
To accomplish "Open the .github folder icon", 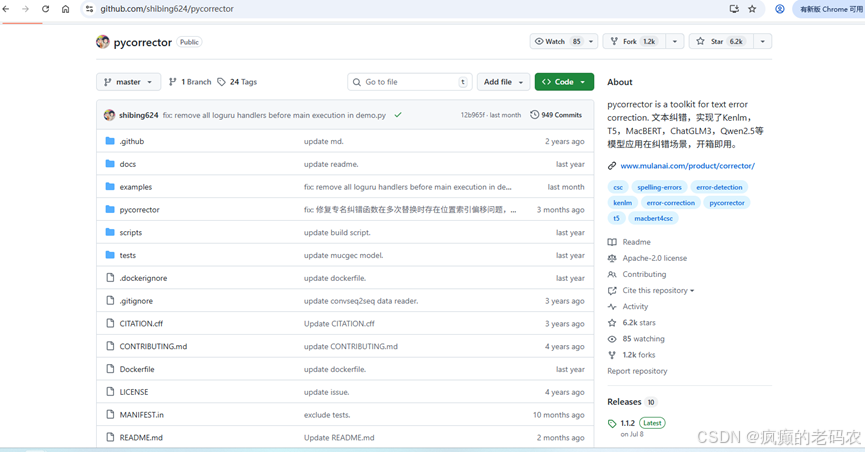I will (110, 141).
